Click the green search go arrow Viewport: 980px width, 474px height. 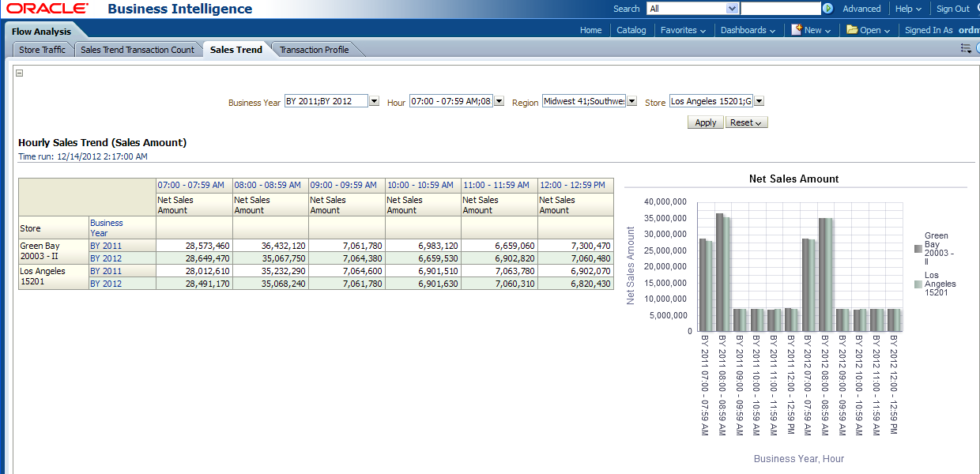pyautogui.click(x=827, y=9)
